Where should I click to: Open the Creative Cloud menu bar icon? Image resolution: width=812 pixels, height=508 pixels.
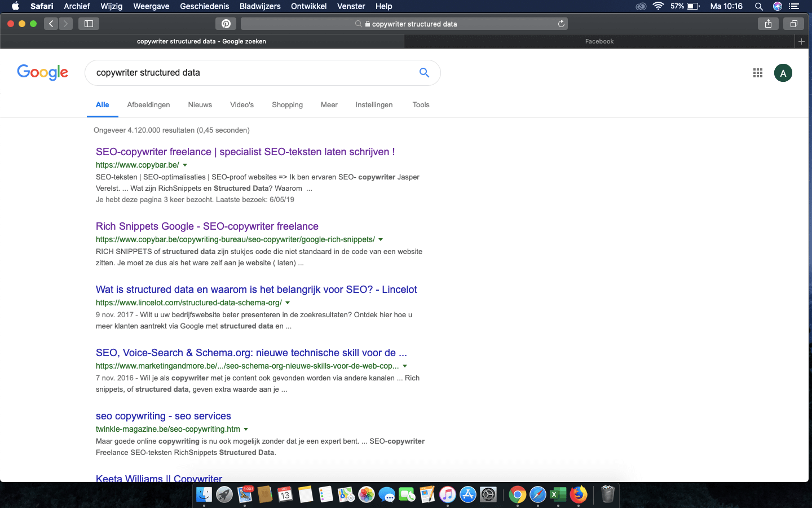tap(641, 6)
